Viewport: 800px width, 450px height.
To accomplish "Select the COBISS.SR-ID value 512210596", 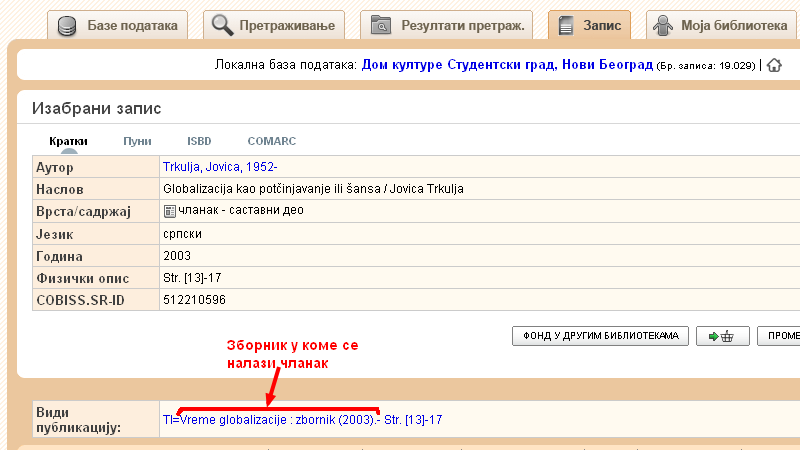I will 194,300.
